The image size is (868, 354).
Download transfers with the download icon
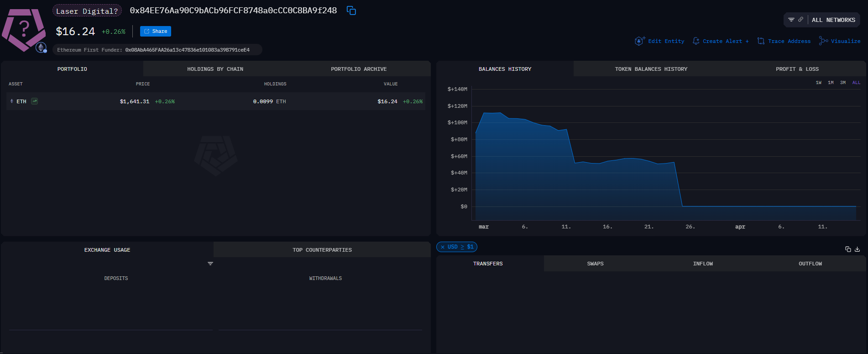point(857,249)
